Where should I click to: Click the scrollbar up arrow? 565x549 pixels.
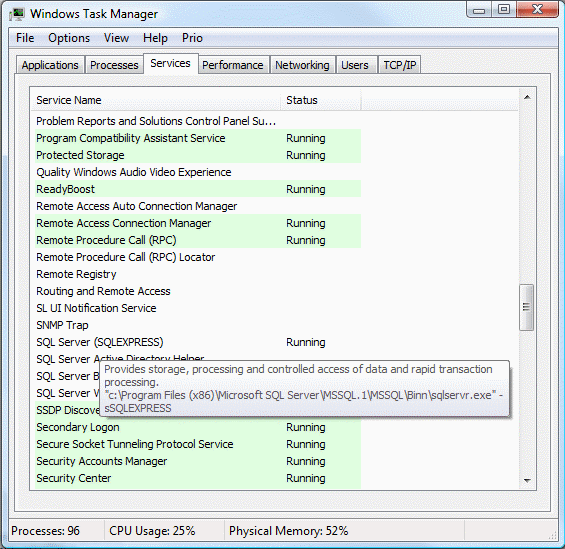(527, 97)
